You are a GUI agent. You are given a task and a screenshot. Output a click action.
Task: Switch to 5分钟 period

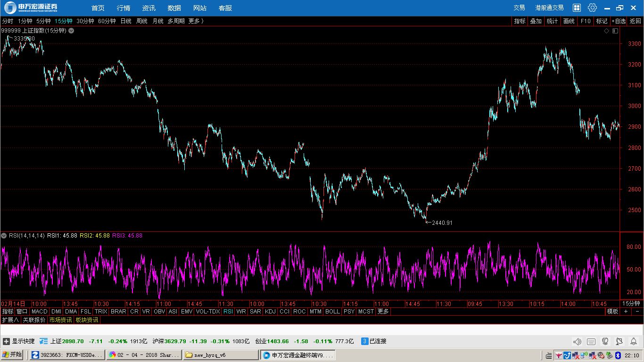coord(43,21)
